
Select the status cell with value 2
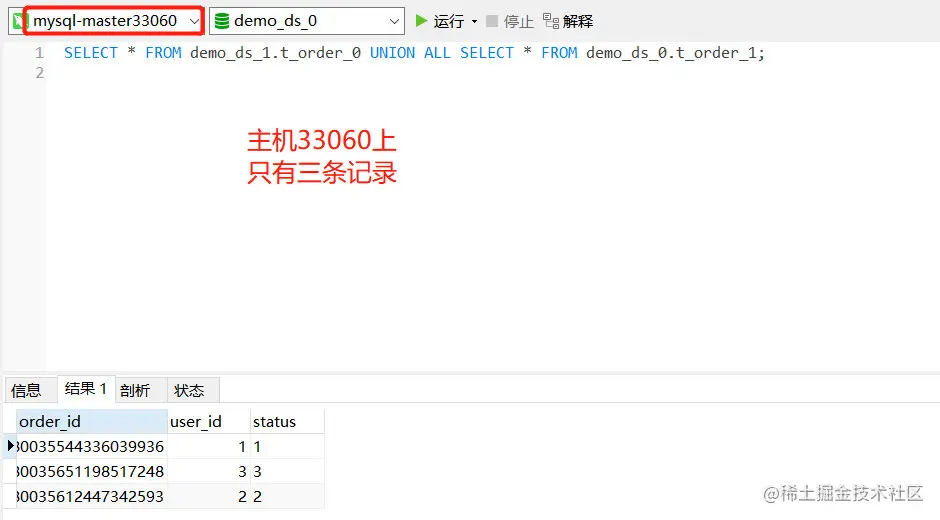point(287,497)
